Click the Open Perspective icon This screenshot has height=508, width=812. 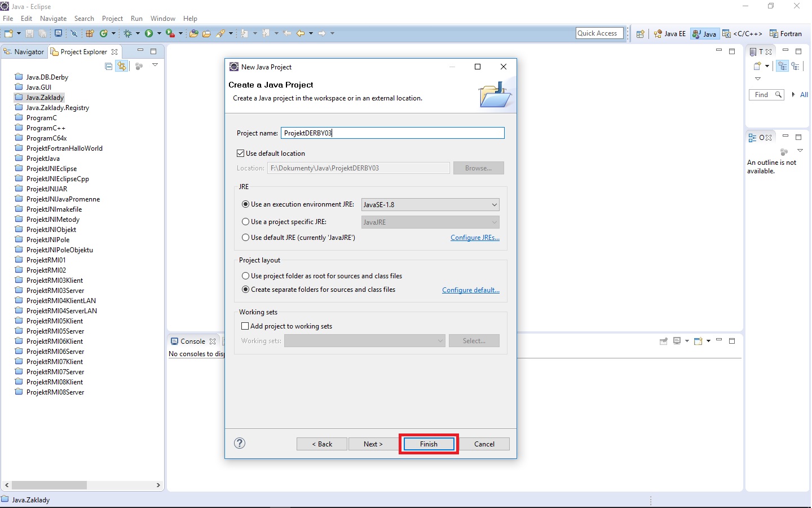tap(640, 34)
